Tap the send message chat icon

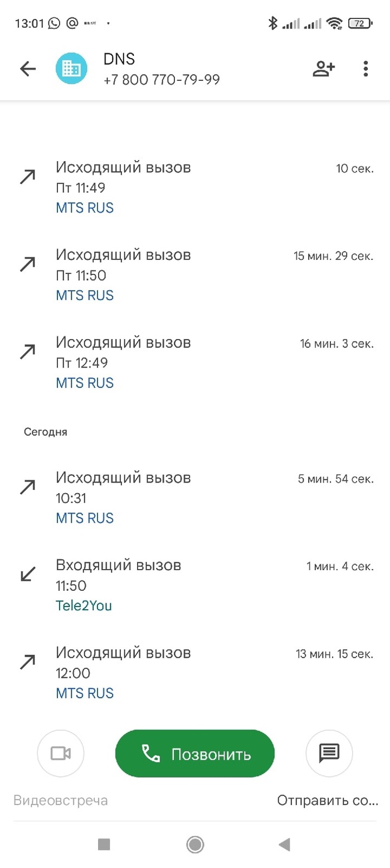[329, 754]
